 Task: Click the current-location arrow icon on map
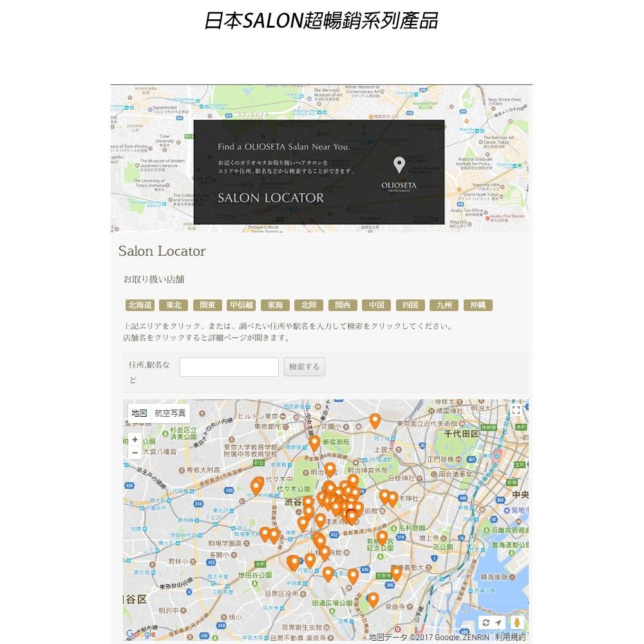(x=500, y=623)
